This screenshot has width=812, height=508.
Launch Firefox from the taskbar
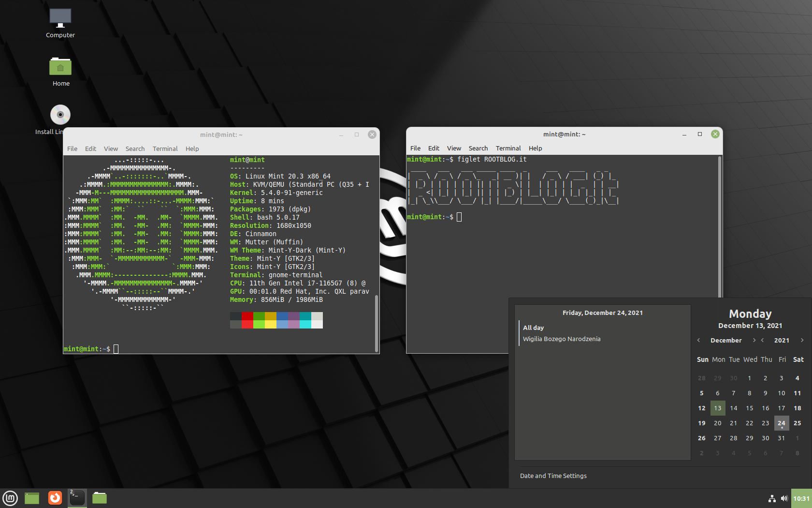pyautogui.click(x=55, y=498)
